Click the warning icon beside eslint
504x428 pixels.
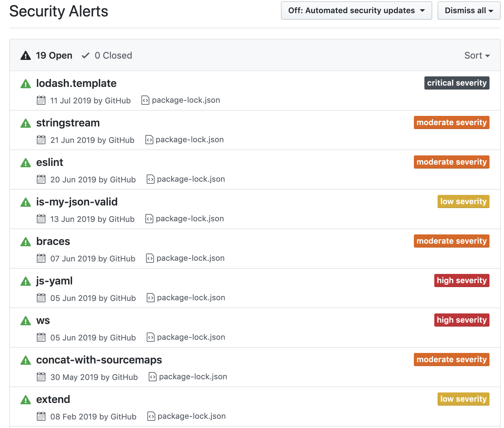pos(26,163)
